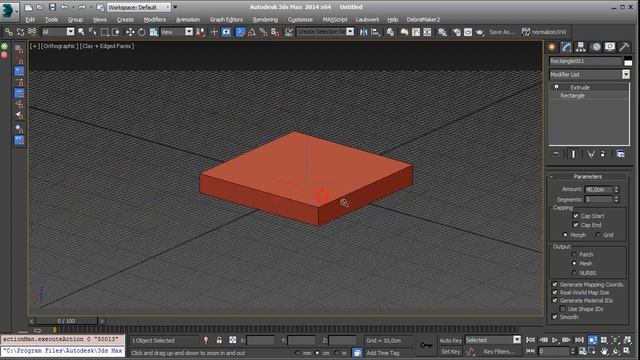Select the Rotate tool in main toolbar
This screenshot has width=640, height=360.
[141, 32]
